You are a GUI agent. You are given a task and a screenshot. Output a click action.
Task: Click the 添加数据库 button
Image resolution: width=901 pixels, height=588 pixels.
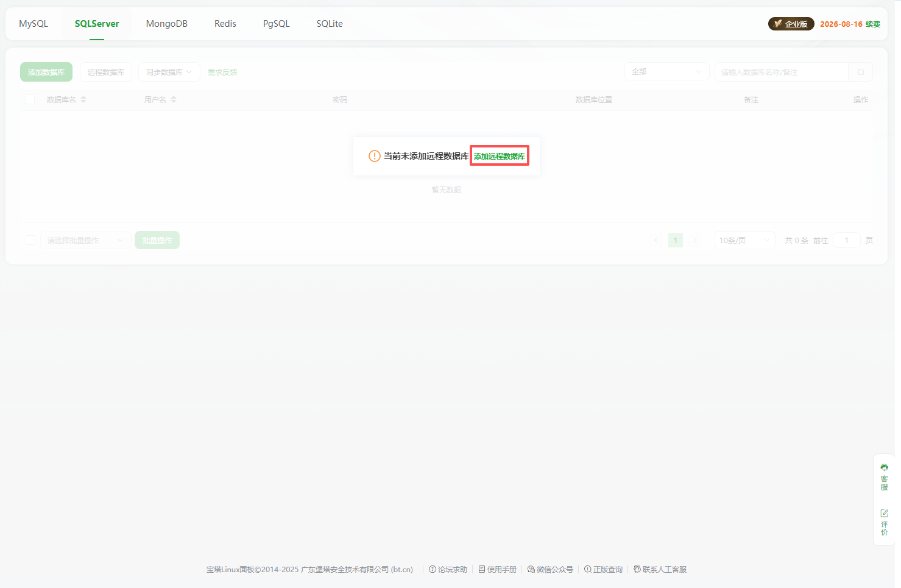(46, 72)
